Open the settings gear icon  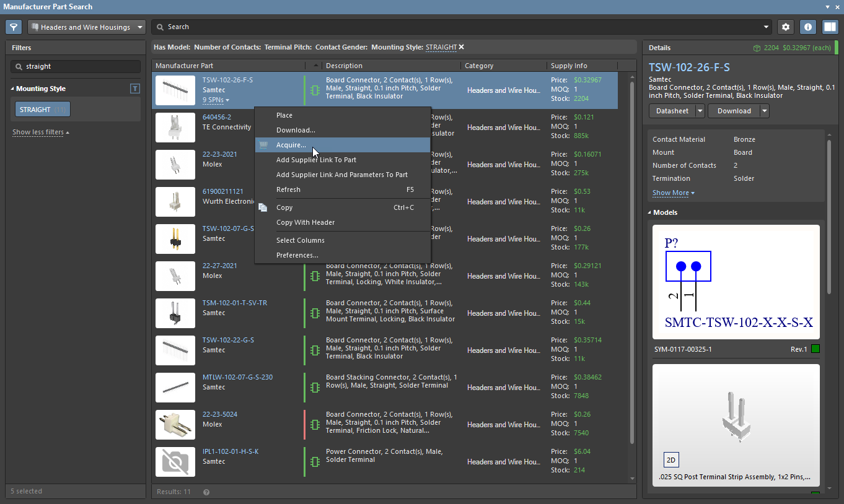tap(786, 27)
